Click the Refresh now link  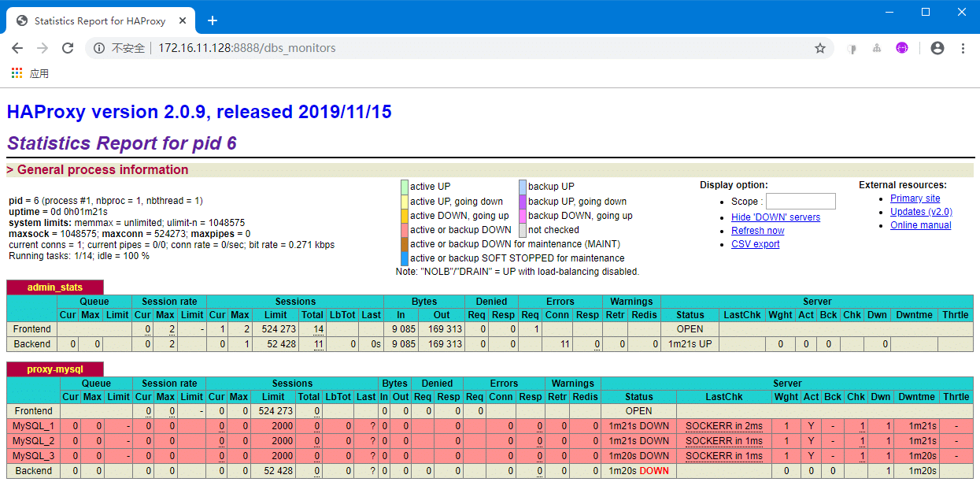(757, 231)
